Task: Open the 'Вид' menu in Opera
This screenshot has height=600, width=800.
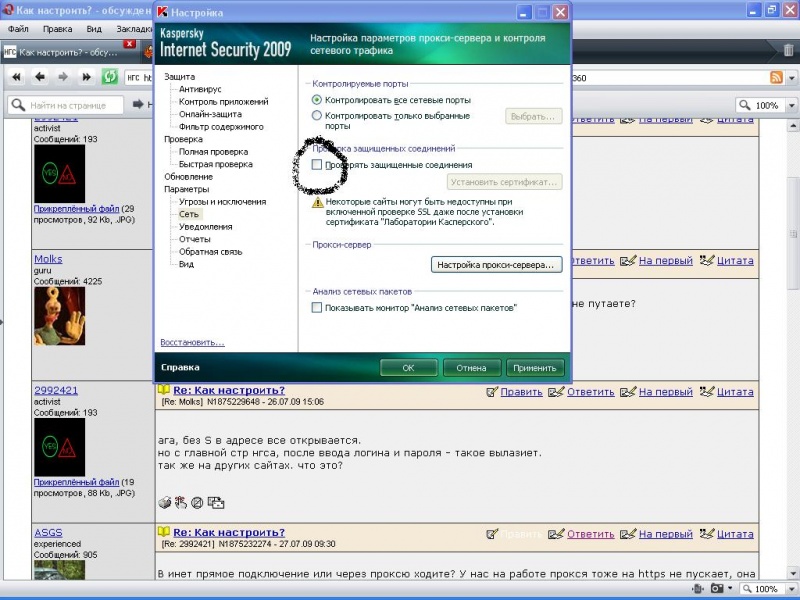Action: [x=94, y=30]
